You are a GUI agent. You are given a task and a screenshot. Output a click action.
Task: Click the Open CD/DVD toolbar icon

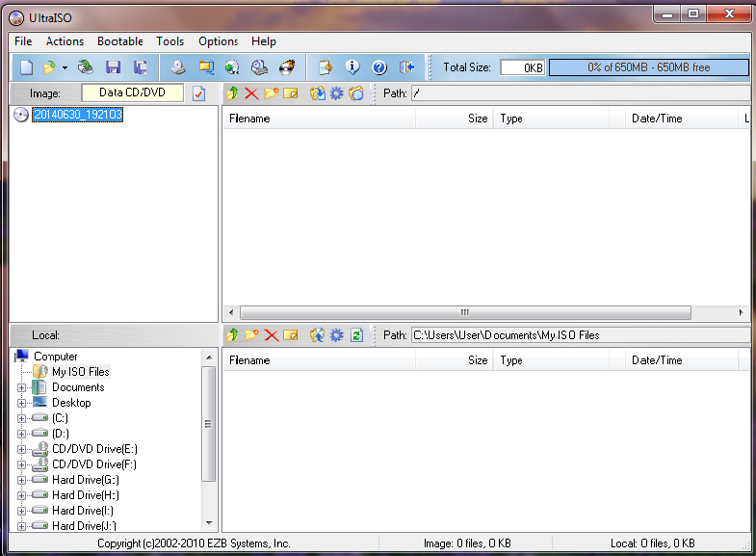[x=86, y=67]
